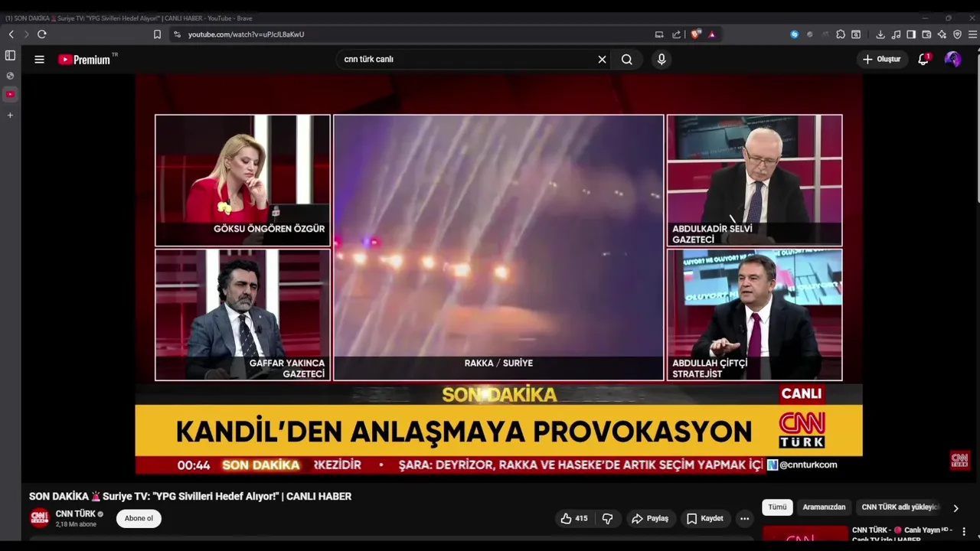This screenshot has height=551, width=980.
Task: Select 'CNN TÜRK adlı yükleyici' filter chip
Action: tap(900, 507)
